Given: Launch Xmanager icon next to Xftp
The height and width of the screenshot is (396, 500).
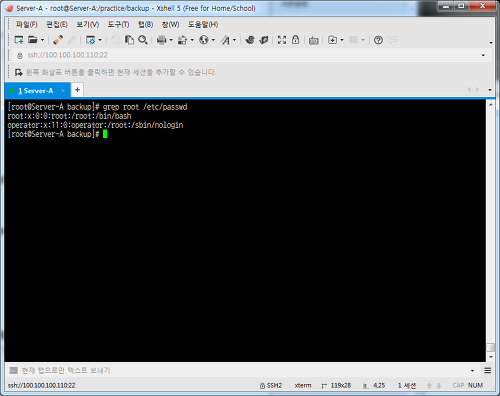Looking at the screenshot, I should click(264, 40).
